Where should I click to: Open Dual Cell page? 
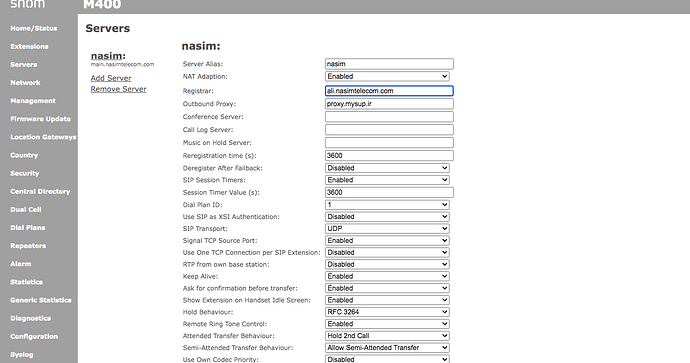pyautogui.click(x=26, y=209)
